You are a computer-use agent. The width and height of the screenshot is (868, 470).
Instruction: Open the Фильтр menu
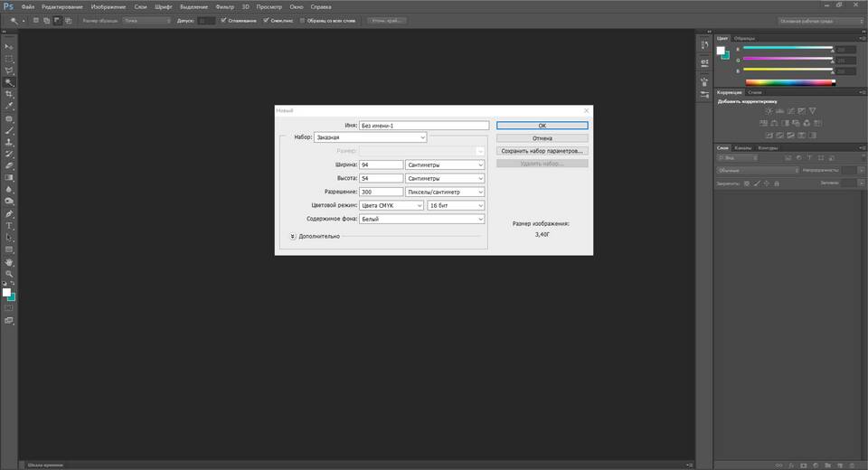pos(224,6)
